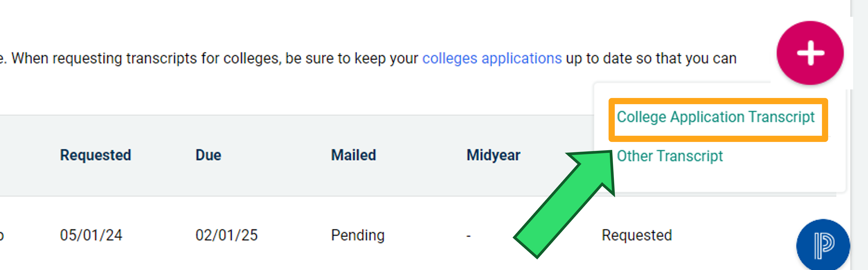
Task: Select the dash in the Midyear column
Action: point(468,236)
